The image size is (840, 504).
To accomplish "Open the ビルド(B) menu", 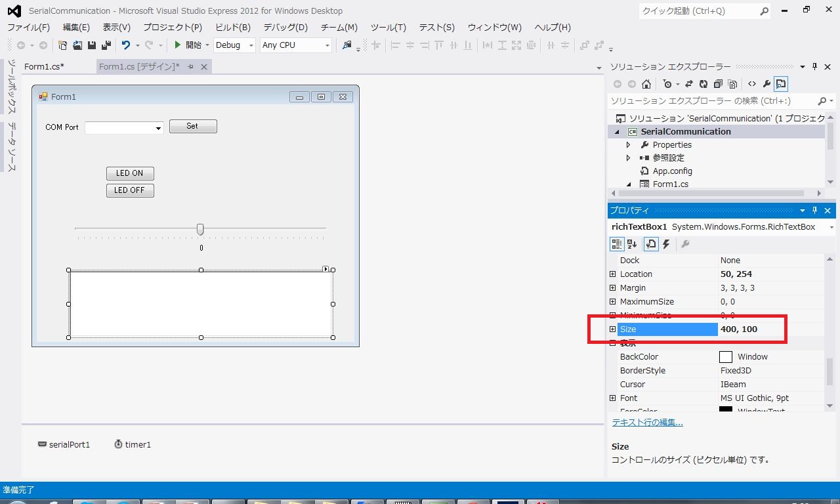I will tap(233, 28).
